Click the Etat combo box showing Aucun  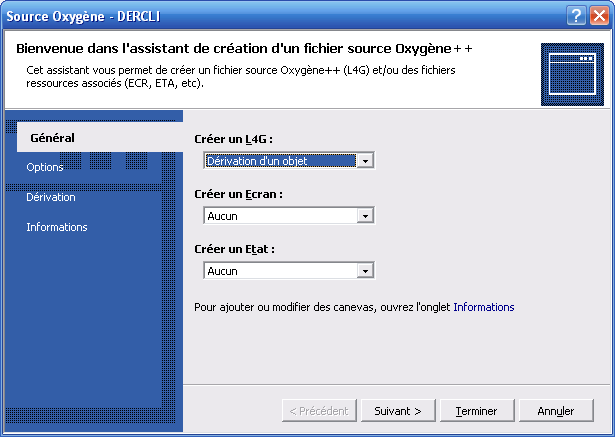tap(289, 271)
